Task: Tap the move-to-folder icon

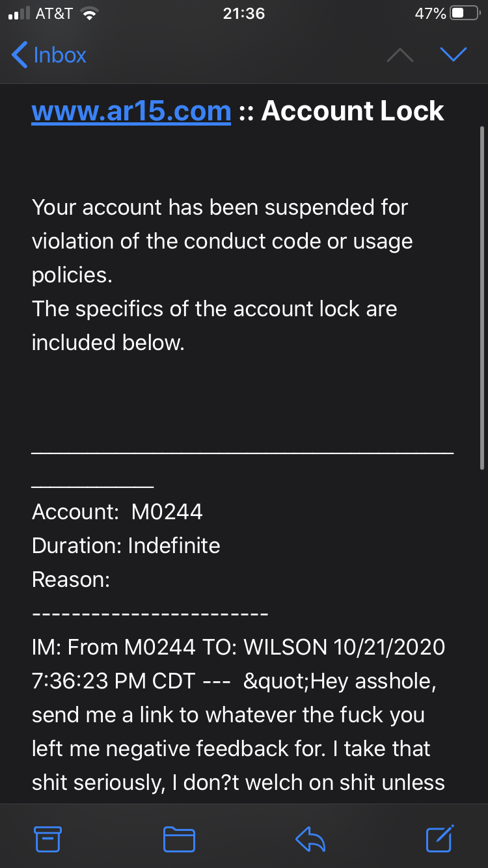Action: 179,839
